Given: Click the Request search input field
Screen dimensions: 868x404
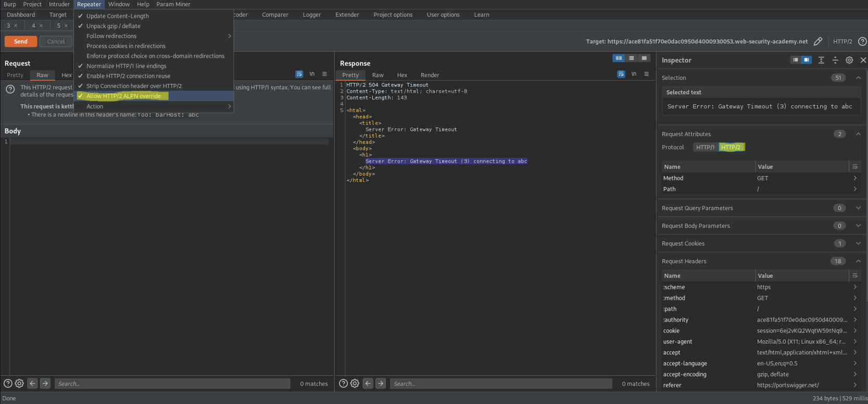Looking at the screenshot, I should (x=172, y=384).
